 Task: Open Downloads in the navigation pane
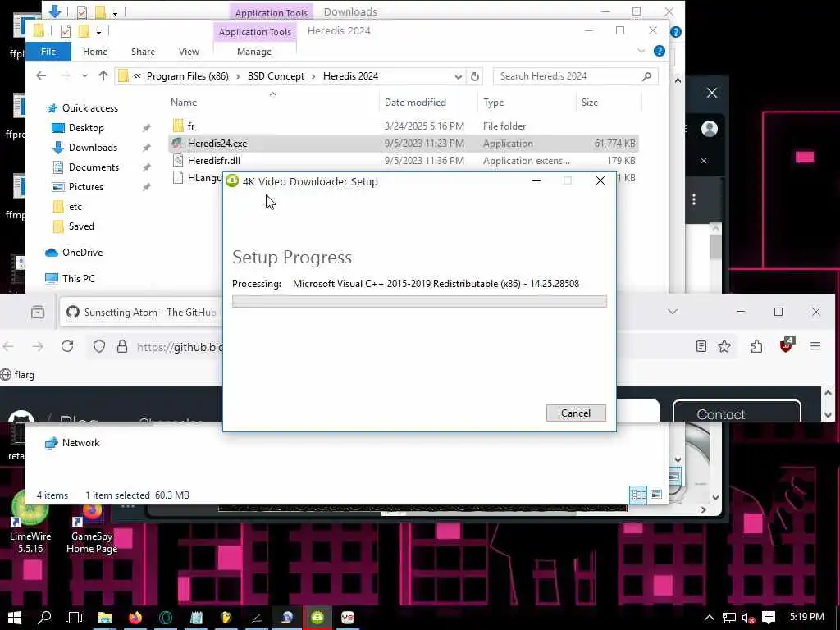click(93, 148)
